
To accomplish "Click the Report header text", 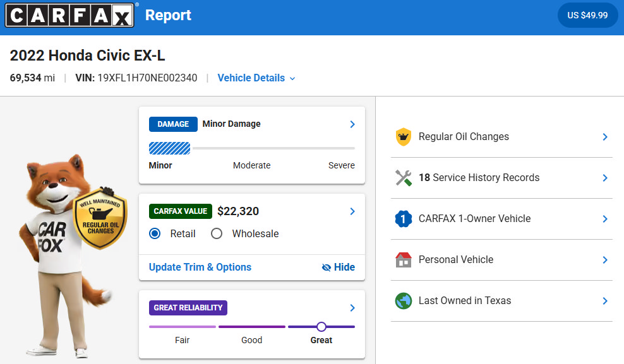I will pyautogui.click(x=168, y=15).
